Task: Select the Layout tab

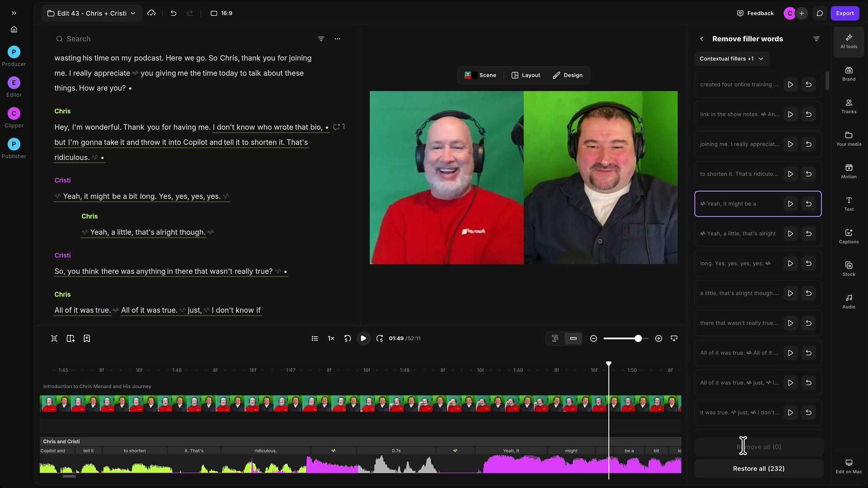Action: (526, 75)
